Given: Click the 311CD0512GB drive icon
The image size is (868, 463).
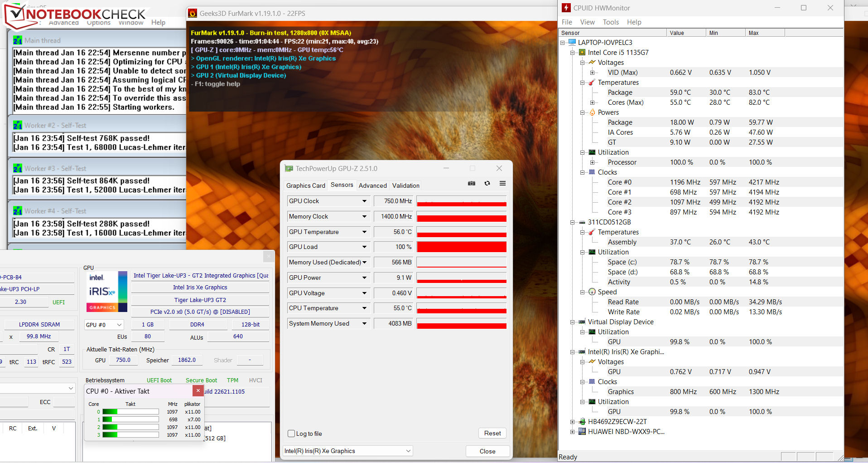Looking at the screenshot, I should (x=582, y=222).
